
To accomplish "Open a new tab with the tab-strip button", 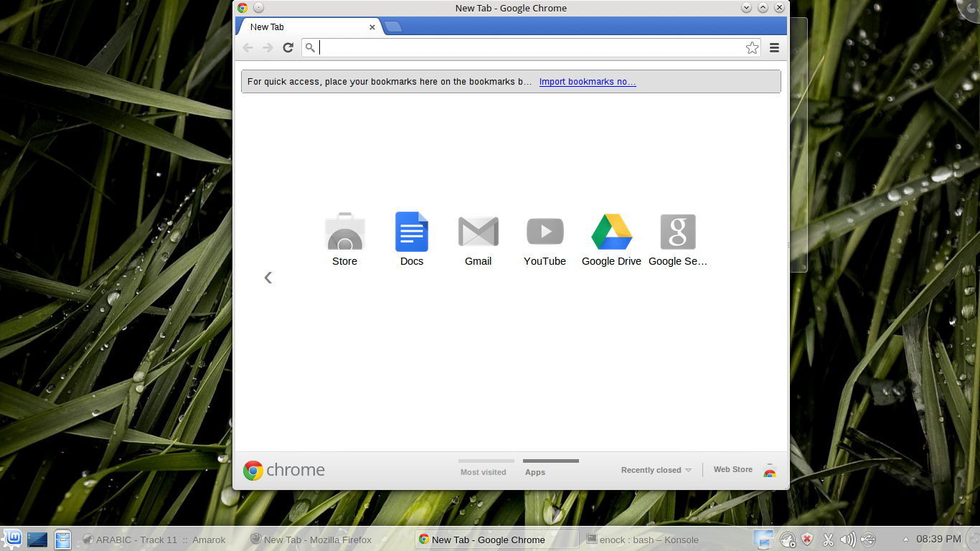I will pos(393,27).
